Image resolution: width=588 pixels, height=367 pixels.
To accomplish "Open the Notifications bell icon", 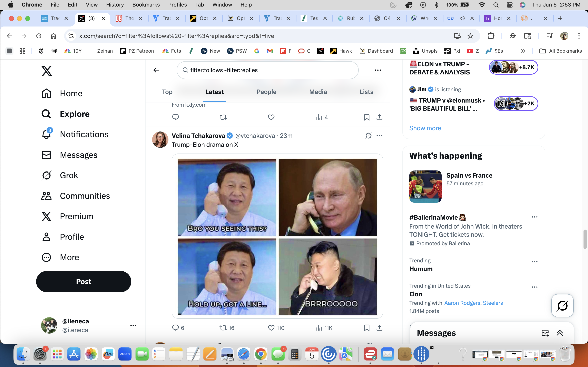I will coord(46,134).
